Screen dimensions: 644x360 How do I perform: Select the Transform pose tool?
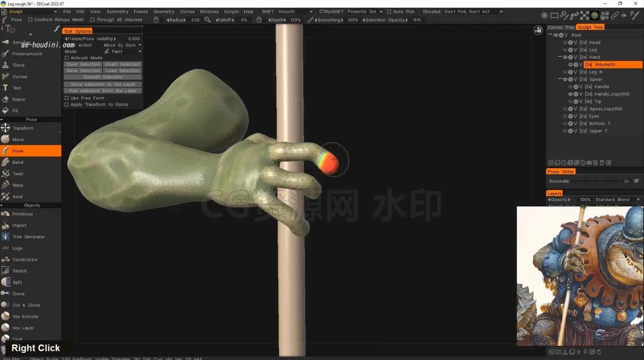tap(31, 128)
